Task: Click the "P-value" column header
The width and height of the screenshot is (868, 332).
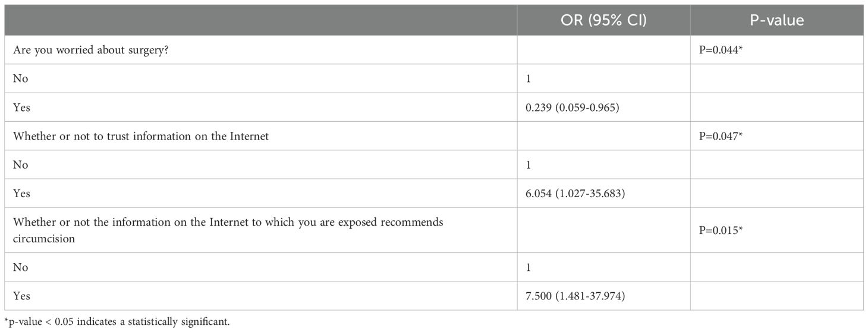Action: pos(776,20)
